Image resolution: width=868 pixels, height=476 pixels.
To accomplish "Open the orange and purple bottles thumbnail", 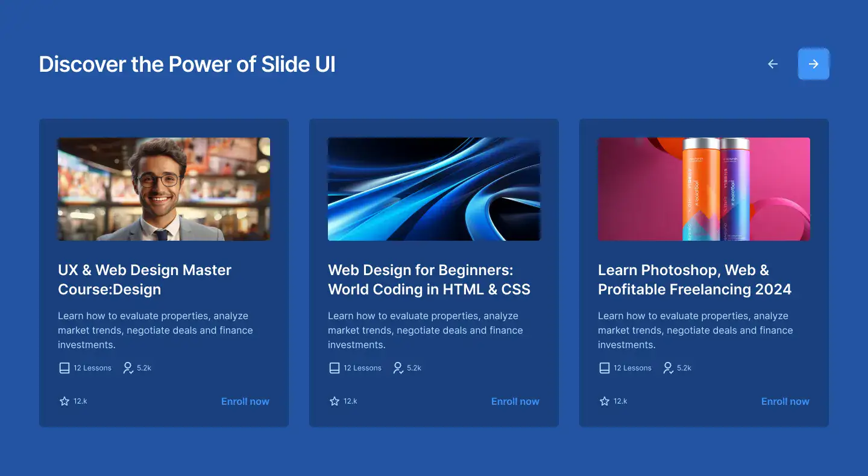I will point(704,189).
